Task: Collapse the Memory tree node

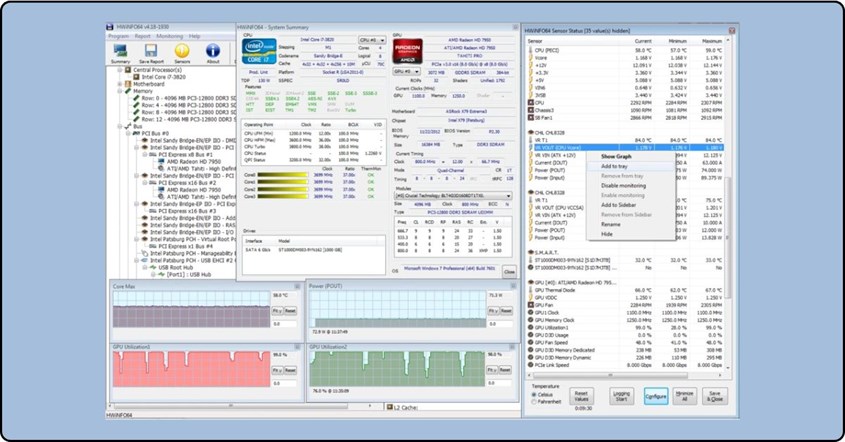Action: pyautogui.click(x=120, y=91)
